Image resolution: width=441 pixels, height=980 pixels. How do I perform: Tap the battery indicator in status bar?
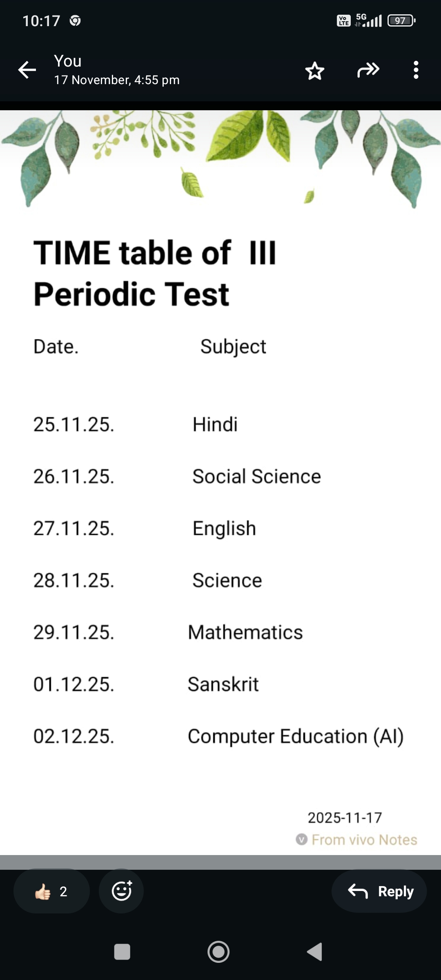[x=401, y=20]
